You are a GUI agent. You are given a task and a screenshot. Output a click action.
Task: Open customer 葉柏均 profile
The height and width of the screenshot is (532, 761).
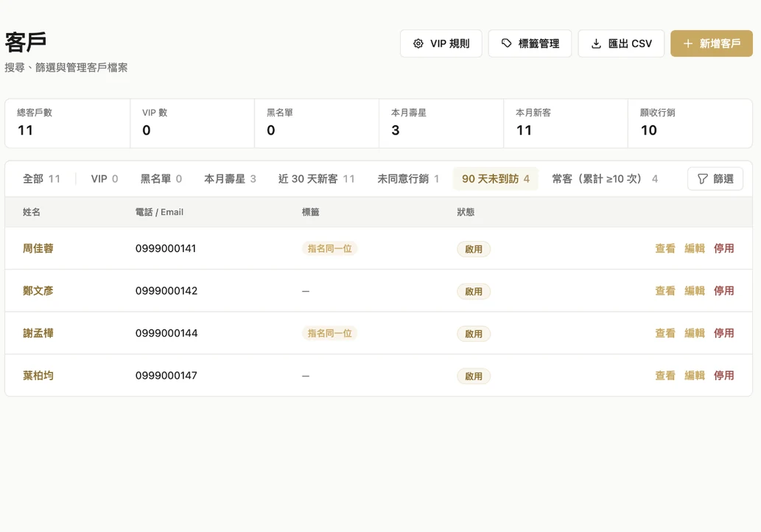pyautogui.click(x=38, y=375)
